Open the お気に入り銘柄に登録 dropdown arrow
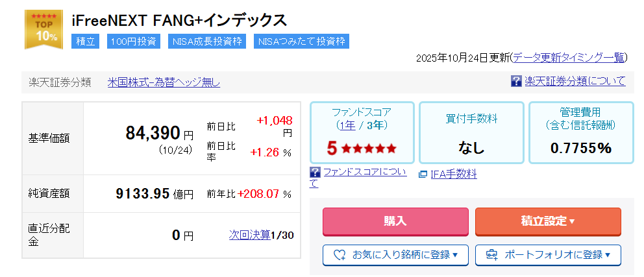The height and width of the screenshot is (277, 644). [x=455, y=255]
